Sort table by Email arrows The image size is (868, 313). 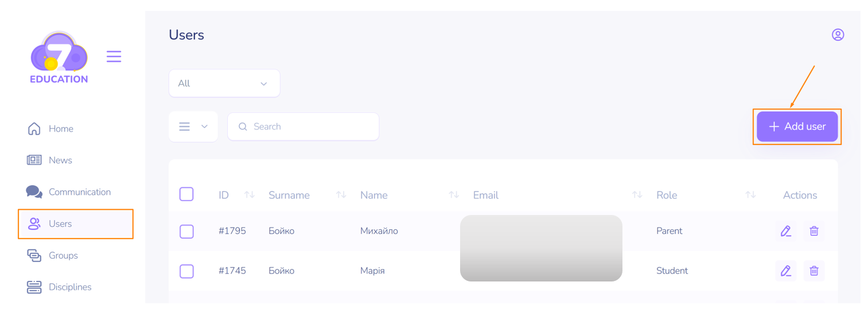(x=637, y=195)
